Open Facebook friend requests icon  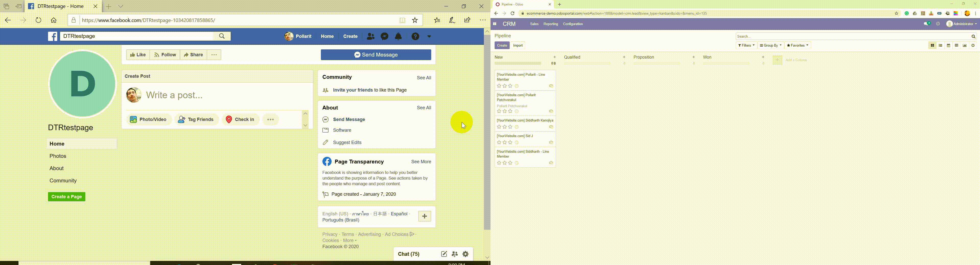(x=370, y=37)
